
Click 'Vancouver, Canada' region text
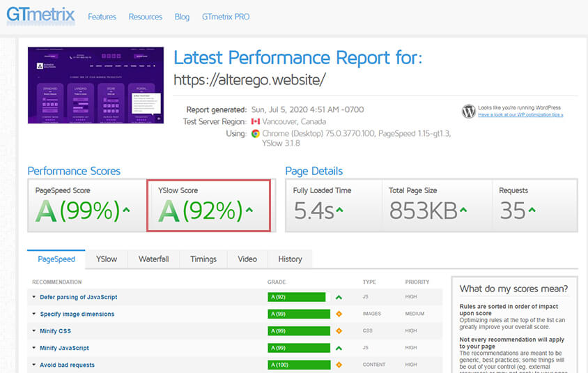294,121
